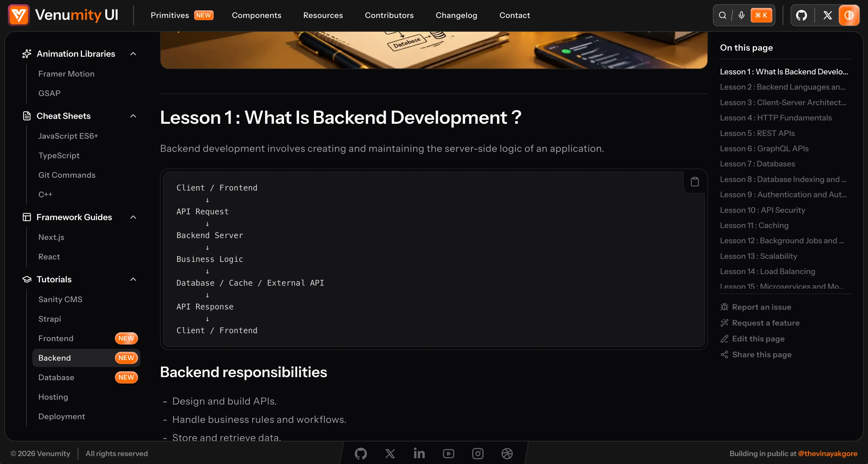This screenshot has height=464, width=868.
Task: Open the Changelog page
Action: pyautogui.click(x=456, y=15)
